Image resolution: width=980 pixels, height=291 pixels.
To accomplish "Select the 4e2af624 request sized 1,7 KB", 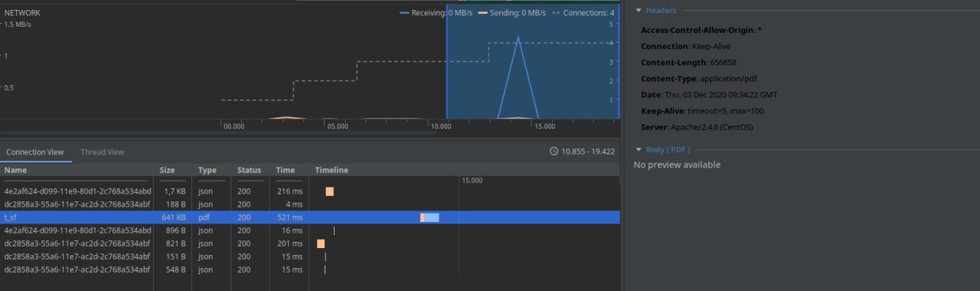I will (x=309, y=191).
